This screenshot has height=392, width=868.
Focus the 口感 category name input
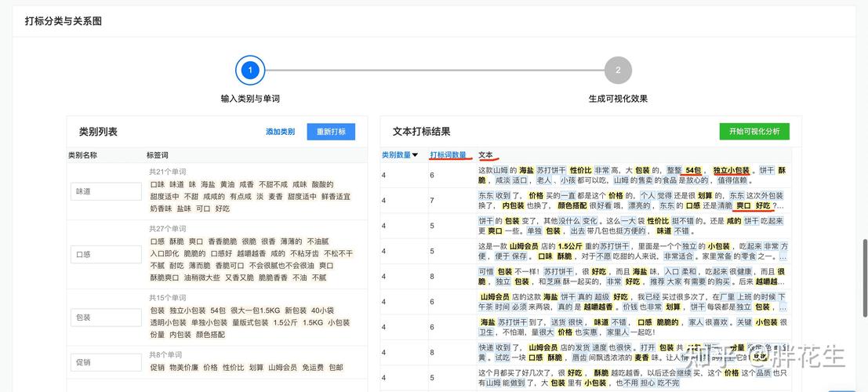(x=107, y=255)
